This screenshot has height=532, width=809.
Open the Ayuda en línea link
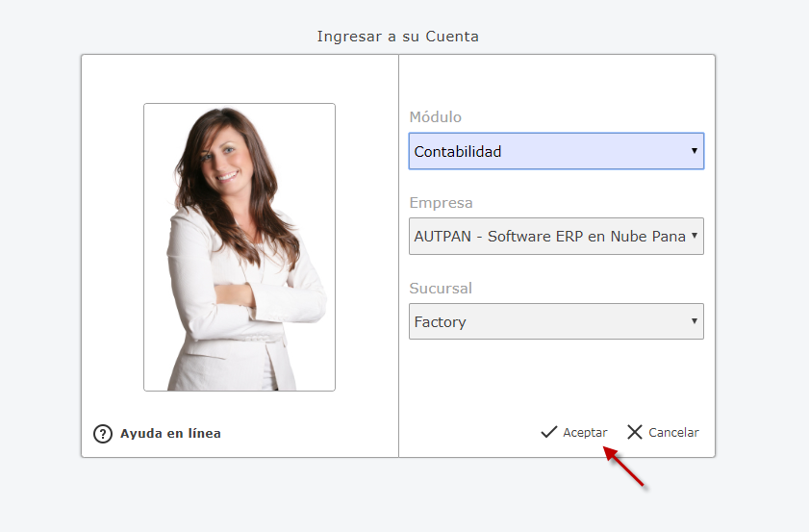170,434
